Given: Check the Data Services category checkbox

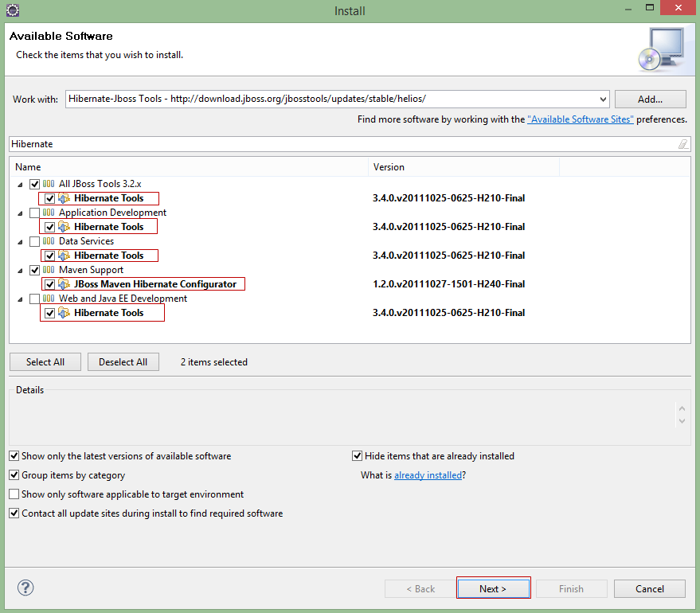Looking at the screenshot, I should pyautogui.click(x=35, y=241).
